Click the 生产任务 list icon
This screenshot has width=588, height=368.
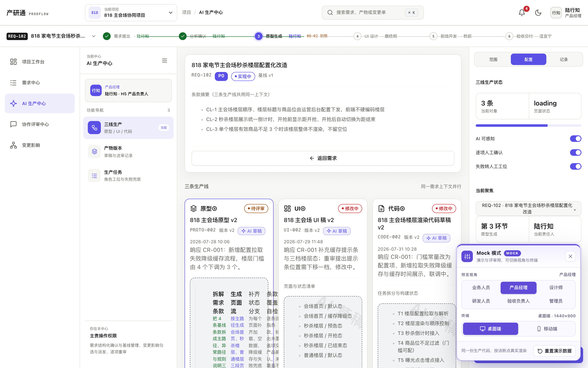coord(94,175)
